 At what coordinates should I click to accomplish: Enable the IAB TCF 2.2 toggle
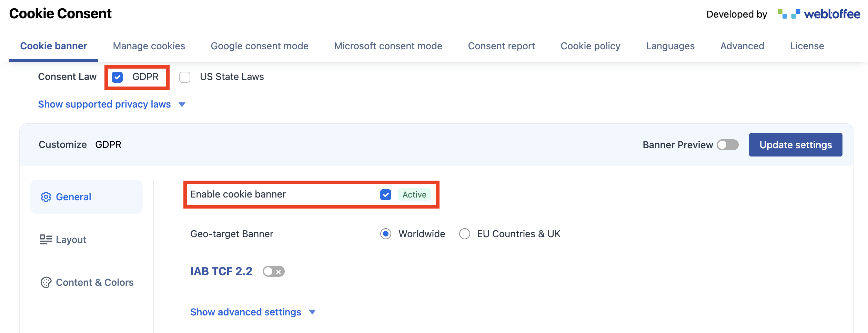pos(273,271)
